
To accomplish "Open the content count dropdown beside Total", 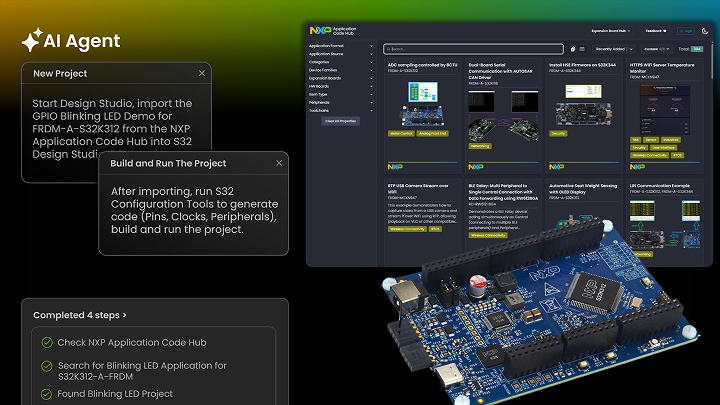I will click(656, 49).
